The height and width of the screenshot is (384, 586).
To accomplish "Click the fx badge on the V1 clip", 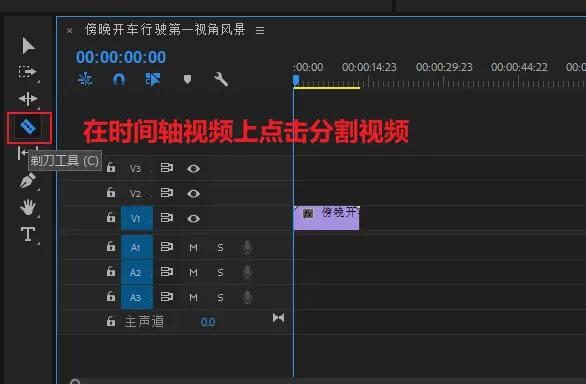I will tap(308, 214).
